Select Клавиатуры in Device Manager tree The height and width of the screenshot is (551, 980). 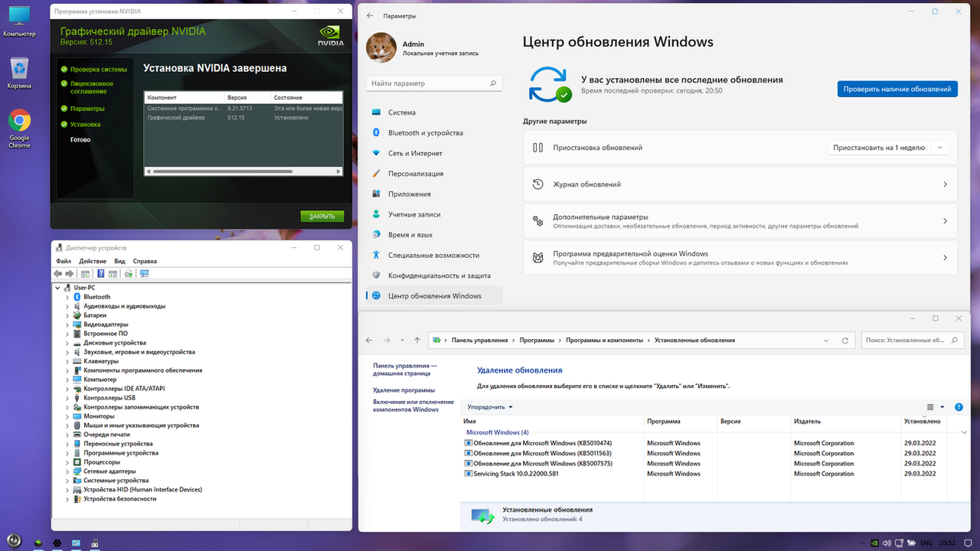pyautogui.click(x=101, y=361)
